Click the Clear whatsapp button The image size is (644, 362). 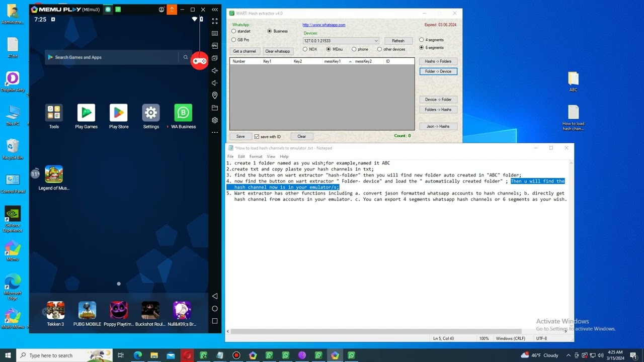[278, 51]
